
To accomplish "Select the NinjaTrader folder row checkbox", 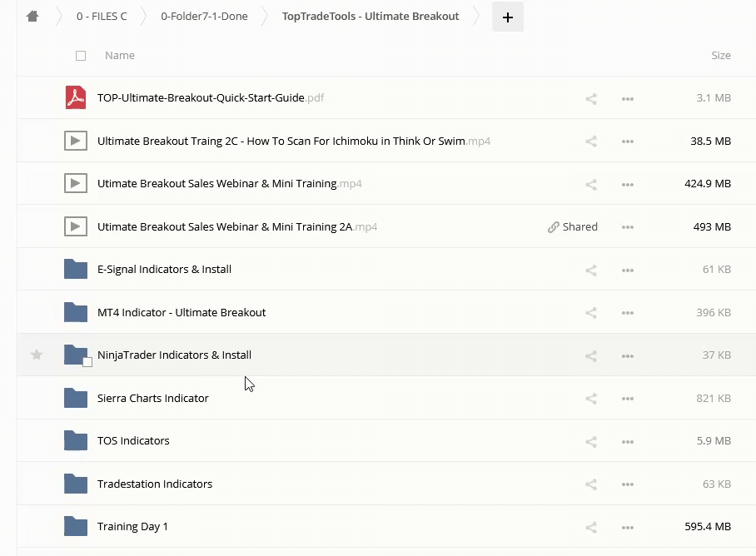I will pyautogui.click(x=87, y=362).
